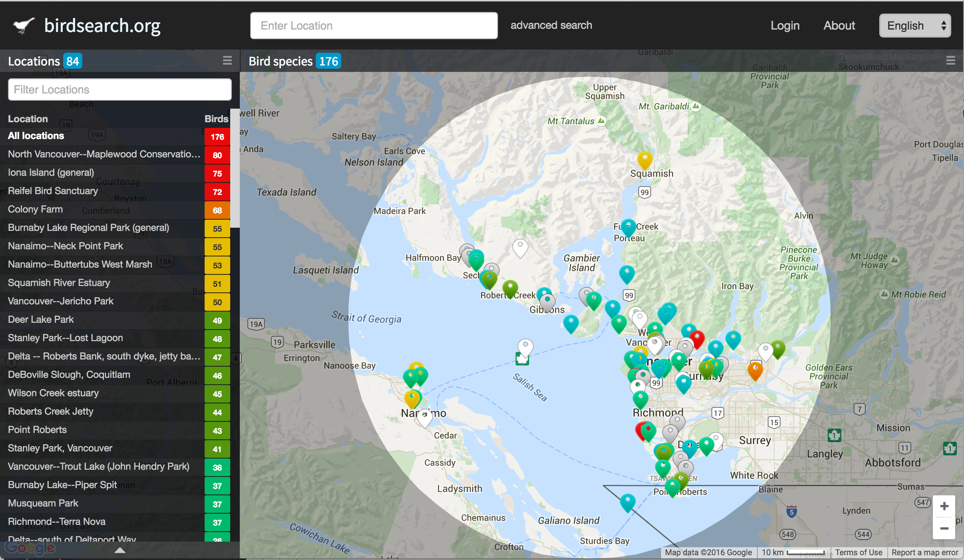Screen dimensions: 964x560
Task: Open the Bird species panel hamburger menu
Action: point(951,61)
